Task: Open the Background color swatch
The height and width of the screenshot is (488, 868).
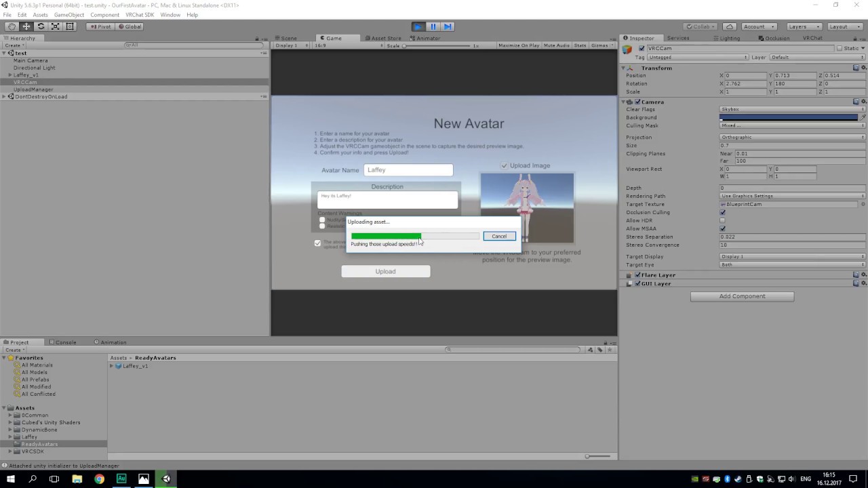Action: [789, 117]
